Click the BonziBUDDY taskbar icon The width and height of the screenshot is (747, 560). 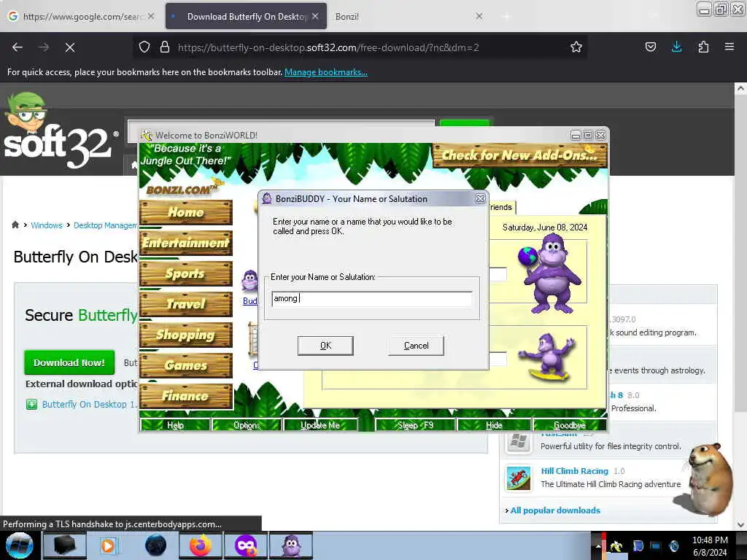pyautogui.click(x=291, y=545)
